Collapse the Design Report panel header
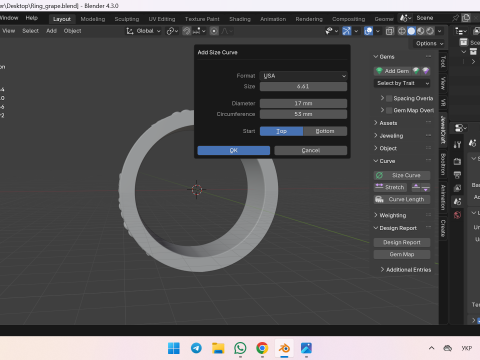Viewport: 480px width, 360px height. pyautogui.click(x=395, y=228)
